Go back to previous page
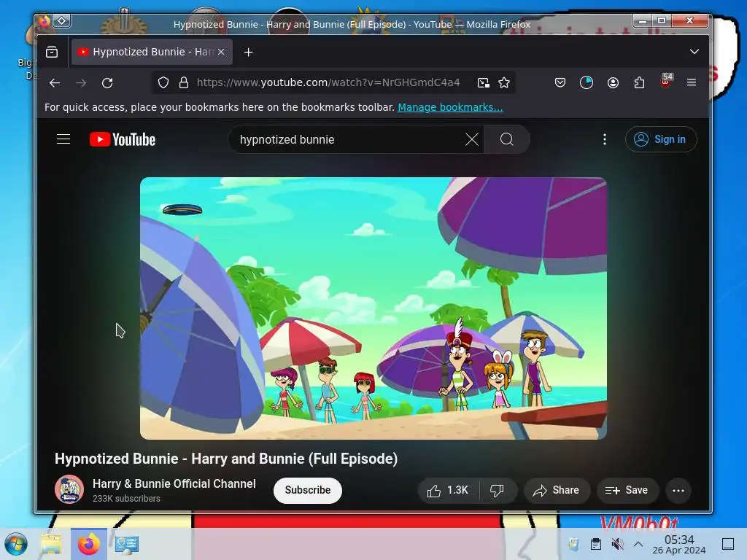This screenshot has height=560, width=747. coord(55,83)
